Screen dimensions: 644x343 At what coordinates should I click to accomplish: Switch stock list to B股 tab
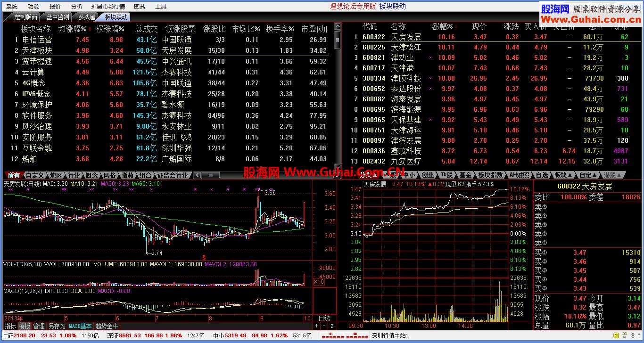446,175
